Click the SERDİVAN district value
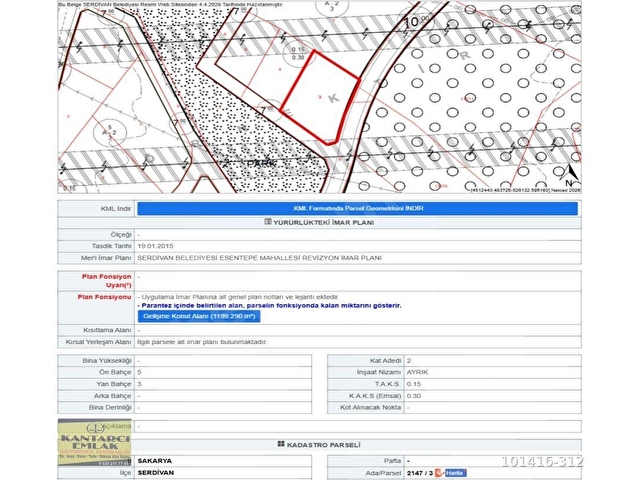640x480 pixels. 156,473
